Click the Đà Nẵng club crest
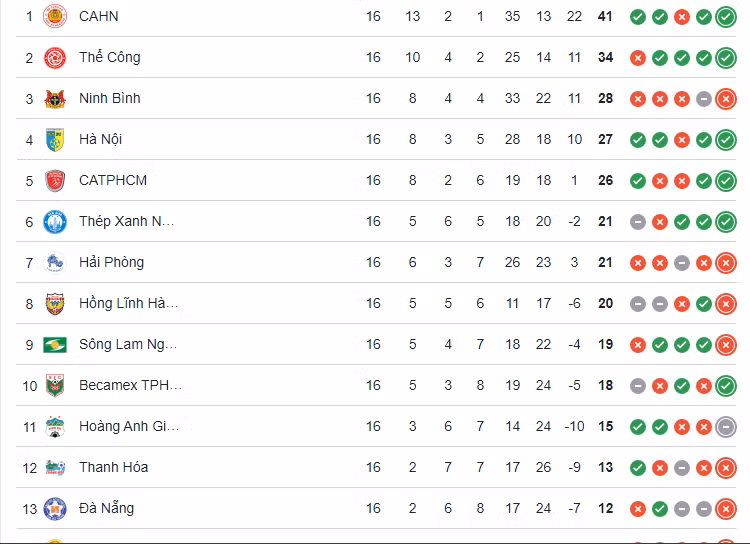The image size is (750, 544). (55, 508)
